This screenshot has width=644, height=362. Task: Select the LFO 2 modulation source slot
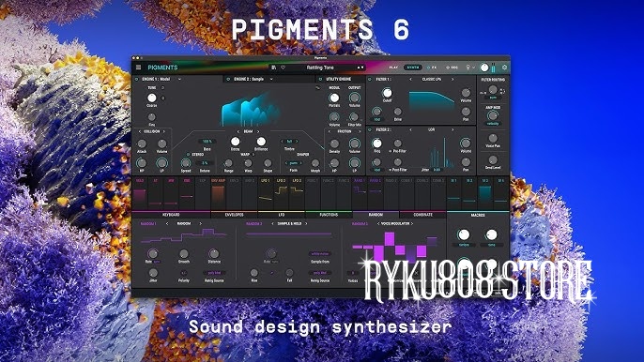coord(281,193)
